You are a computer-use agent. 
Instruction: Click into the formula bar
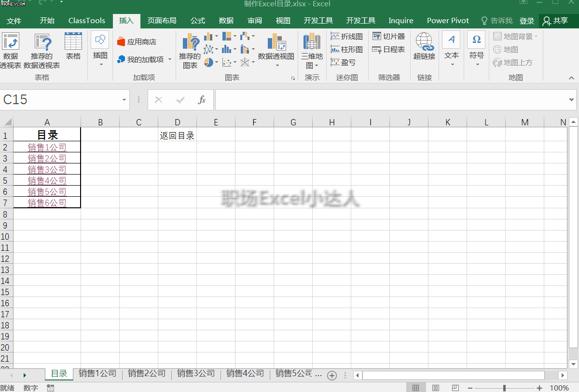pos(391,100)
